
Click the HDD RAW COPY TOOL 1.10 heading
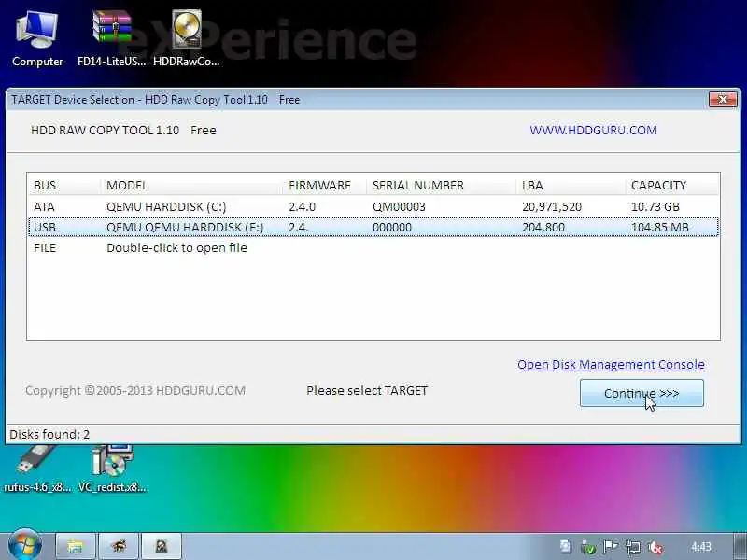tap(105, 130)
